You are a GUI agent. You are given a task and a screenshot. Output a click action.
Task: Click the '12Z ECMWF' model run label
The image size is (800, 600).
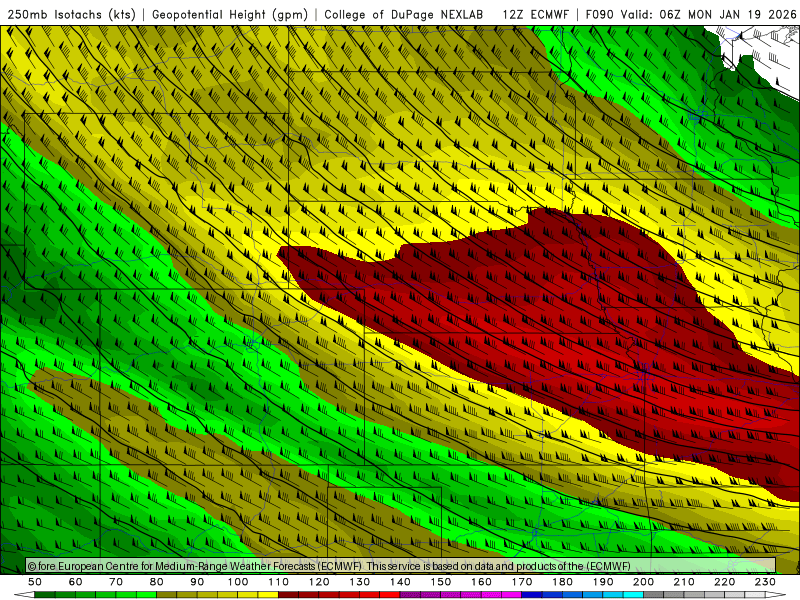click(535, 14)
